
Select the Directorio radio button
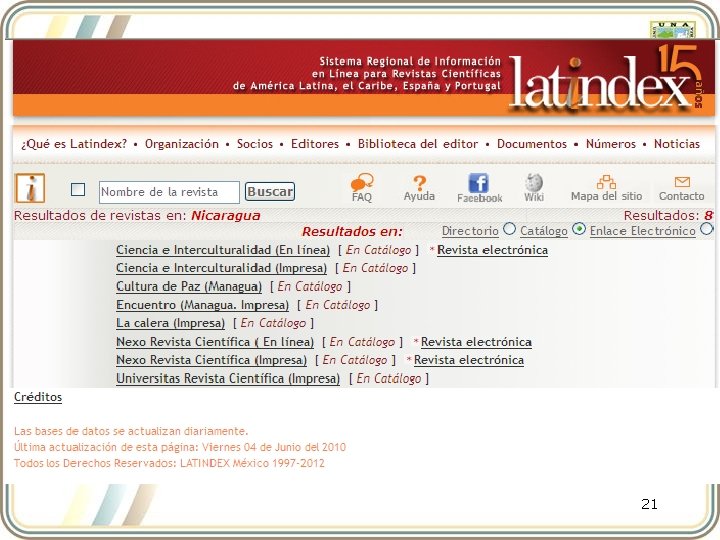click(509, 229)
